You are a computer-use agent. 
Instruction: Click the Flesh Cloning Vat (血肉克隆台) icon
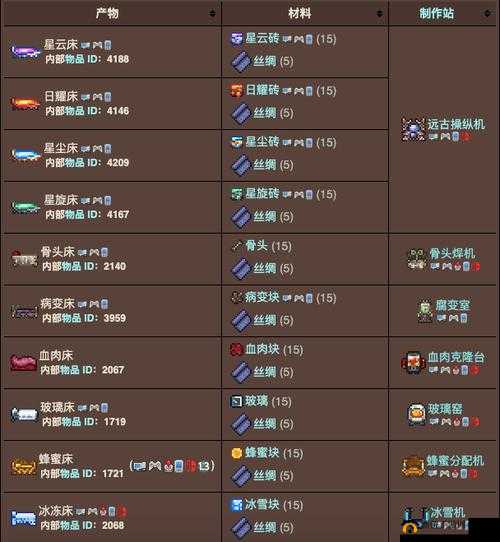click(x=413, y=363)
